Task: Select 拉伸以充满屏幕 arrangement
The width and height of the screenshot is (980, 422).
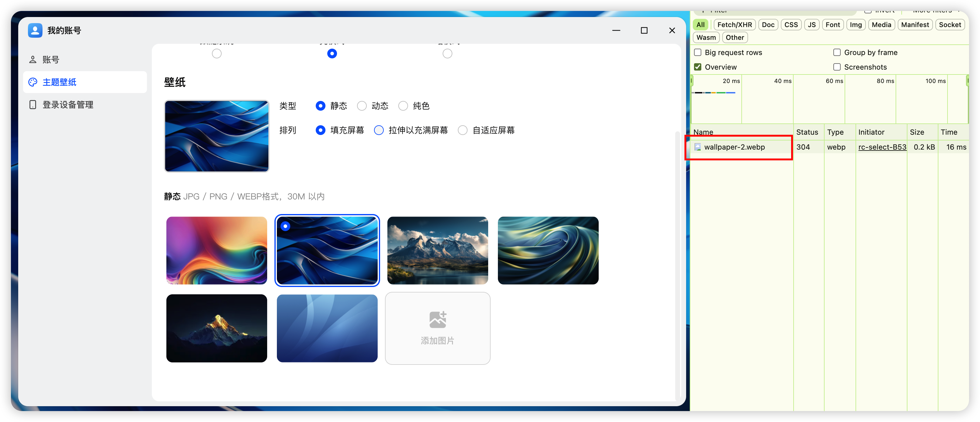Action: click(x=379, y=130)
